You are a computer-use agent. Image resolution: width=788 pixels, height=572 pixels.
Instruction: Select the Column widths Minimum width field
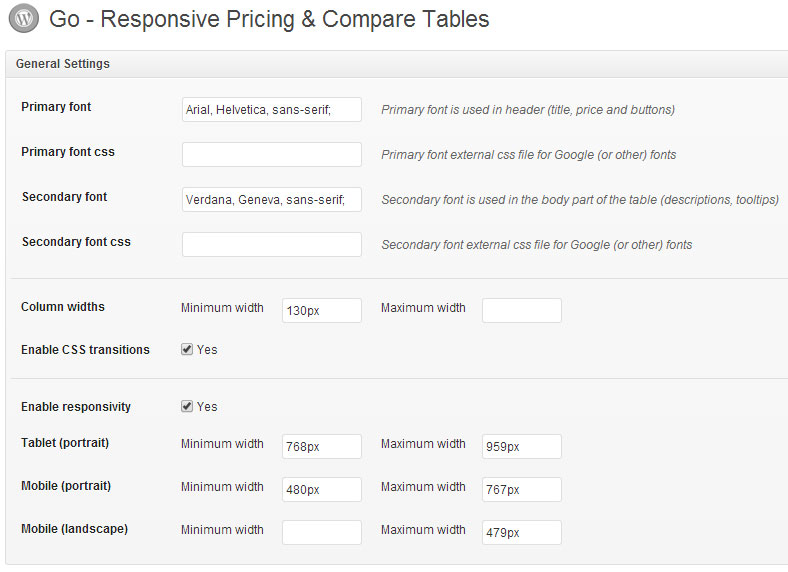tap(322, 311)
